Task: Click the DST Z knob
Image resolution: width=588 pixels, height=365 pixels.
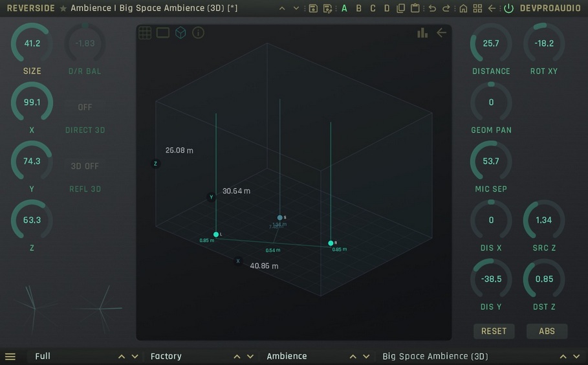Action: [544, 279]
